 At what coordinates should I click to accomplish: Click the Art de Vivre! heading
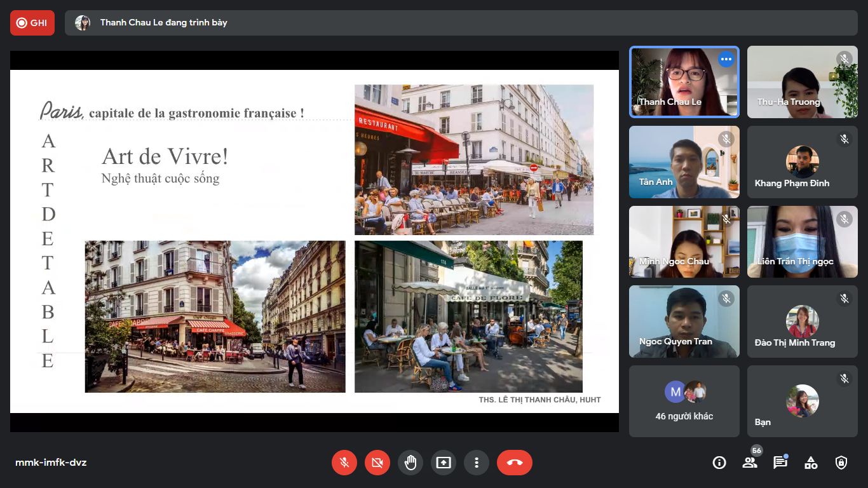coord(165,156)
